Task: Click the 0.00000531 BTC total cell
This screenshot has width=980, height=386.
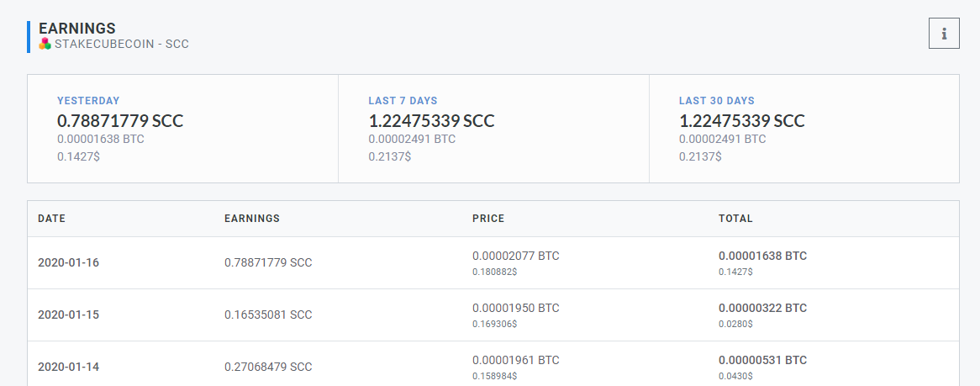Action: click(x=762, y=360)
